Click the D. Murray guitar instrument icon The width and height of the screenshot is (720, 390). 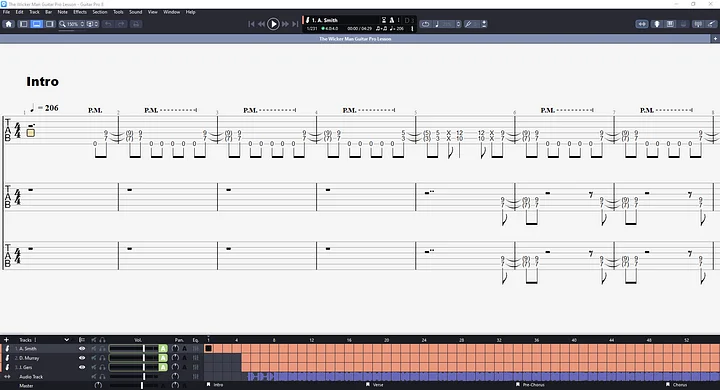pos(7,358)
